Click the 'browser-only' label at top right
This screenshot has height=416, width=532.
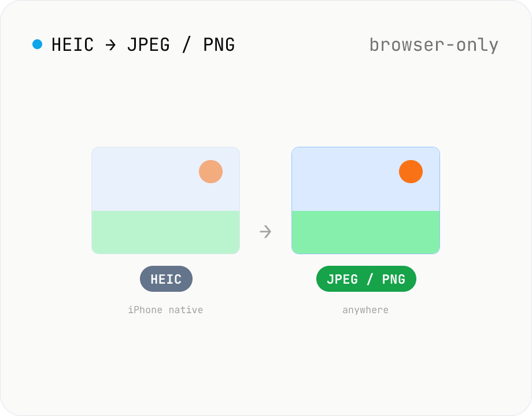pyautogui.click(x=434, y=45)
